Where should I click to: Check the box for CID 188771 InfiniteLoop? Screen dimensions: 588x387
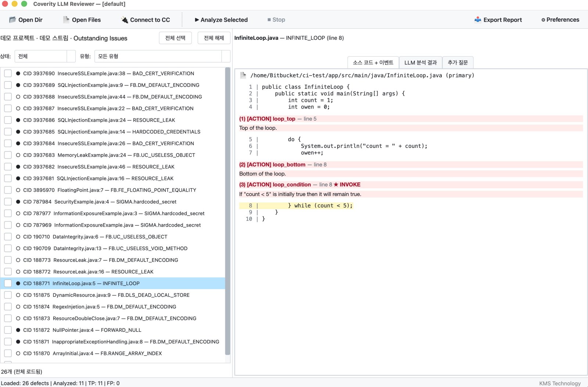tap(8, 284)
